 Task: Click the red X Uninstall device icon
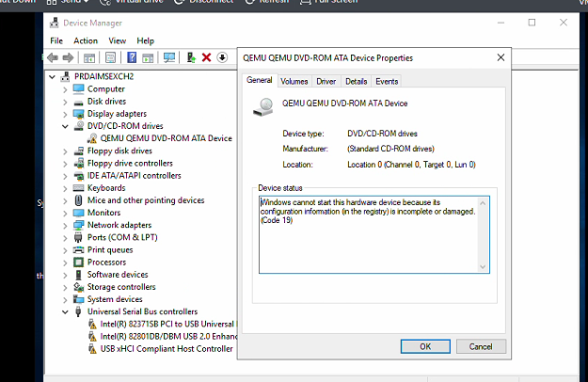point(206,57)
